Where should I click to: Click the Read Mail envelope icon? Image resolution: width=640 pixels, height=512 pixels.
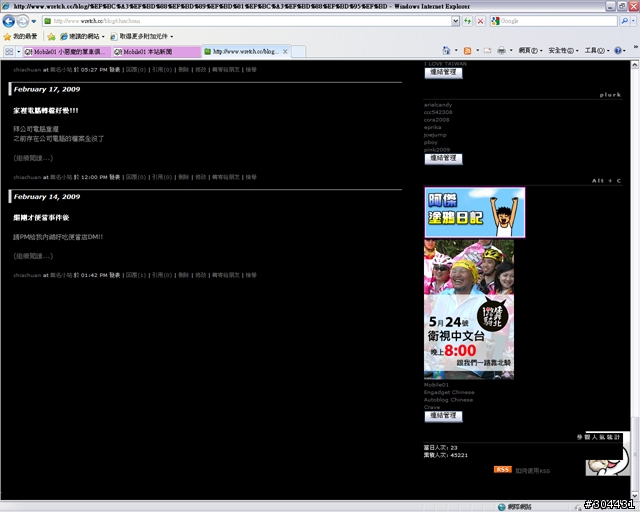coord(487,51)
